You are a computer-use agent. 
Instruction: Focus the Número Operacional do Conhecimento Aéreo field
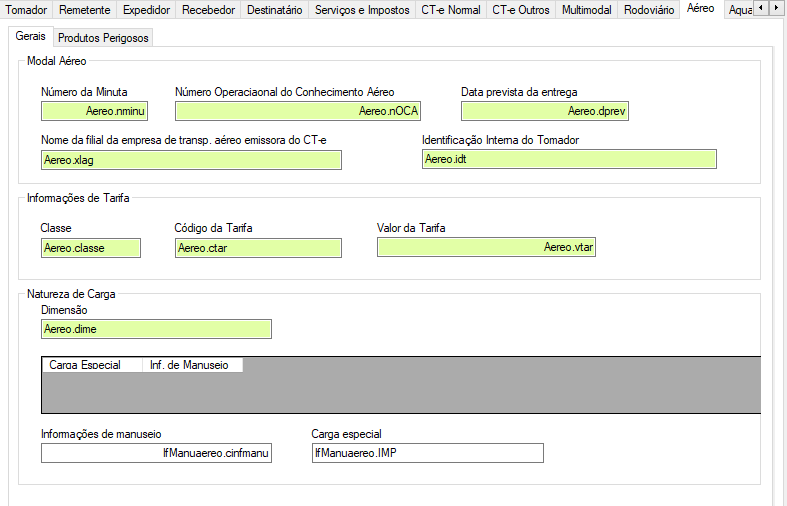pyautogui.click(x=298, y=111)
